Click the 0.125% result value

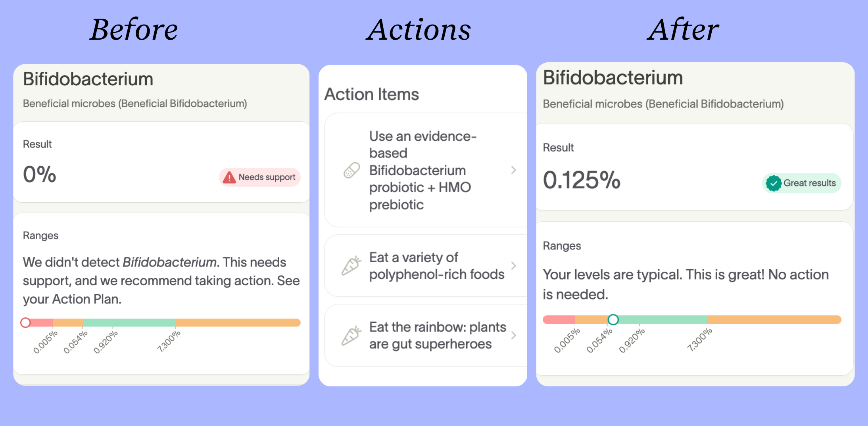coord(581,181)
